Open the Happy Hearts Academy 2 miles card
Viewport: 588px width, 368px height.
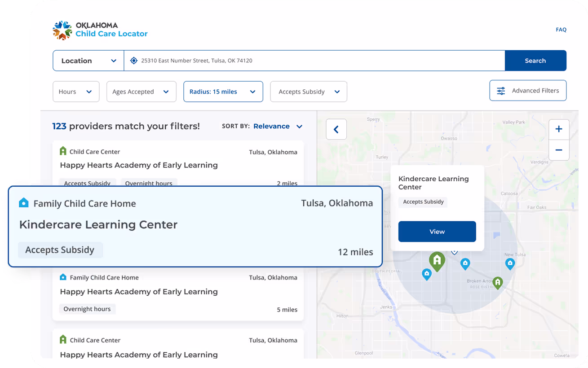(178, 163)
